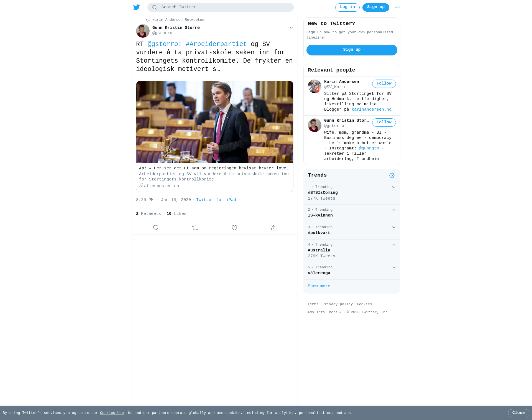Expand options for Australia trend
This screenshot has height=420, width=532.
point(394,245)
